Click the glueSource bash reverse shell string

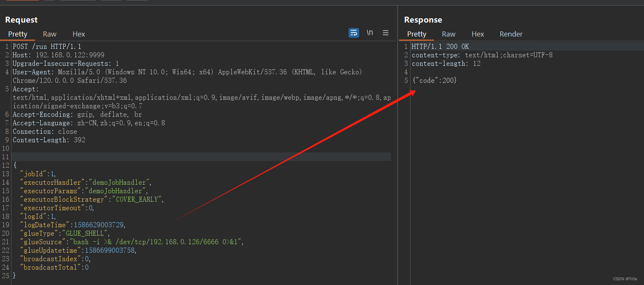(155, 242)
